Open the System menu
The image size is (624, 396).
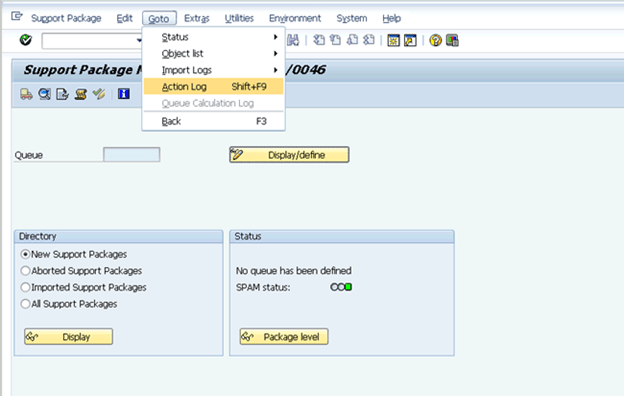pyautogui.click(x=352, y=18)
